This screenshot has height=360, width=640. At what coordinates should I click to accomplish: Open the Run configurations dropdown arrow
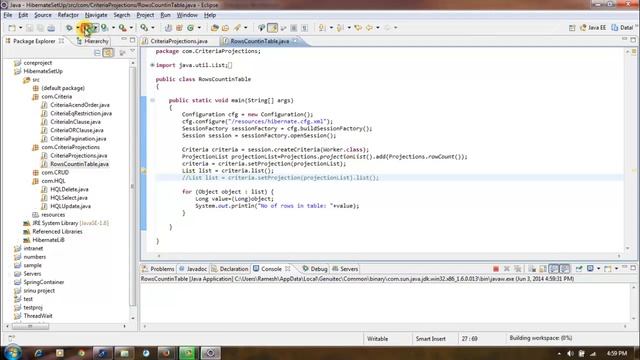click(x=95, y=28)
